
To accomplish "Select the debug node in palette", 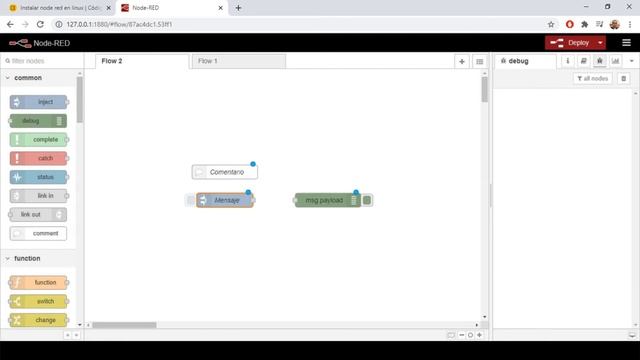I will [x=38, y=121].
